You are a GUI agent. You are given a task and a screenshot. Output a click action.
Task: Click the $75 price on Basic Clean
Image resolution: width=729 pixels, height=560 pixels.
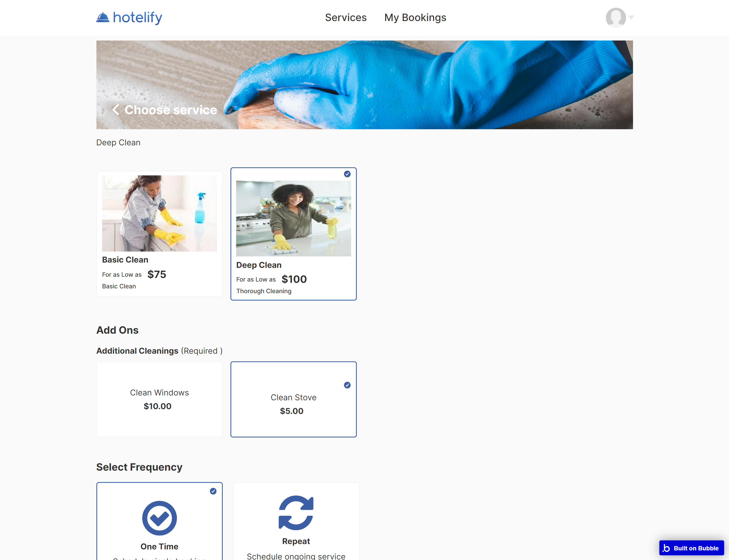[157, 274]
